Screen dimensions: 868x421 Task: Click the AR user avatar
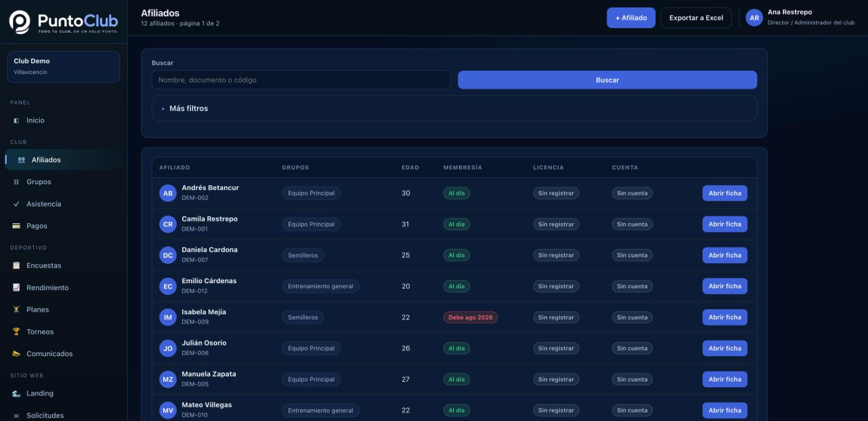(754, 18)
